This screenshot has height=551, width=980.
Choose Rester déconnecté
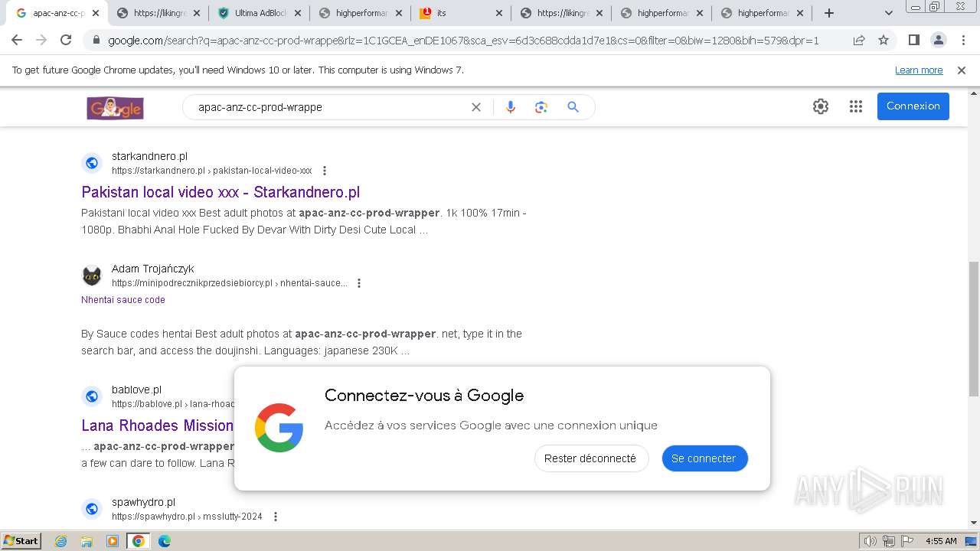590,458
